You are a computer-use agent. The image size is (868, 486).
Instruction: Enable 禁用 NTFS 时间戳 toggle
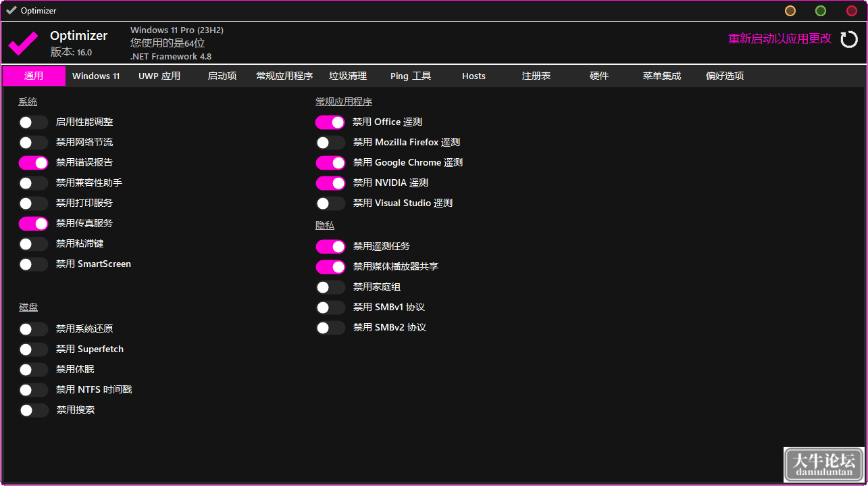pos(33,390)
